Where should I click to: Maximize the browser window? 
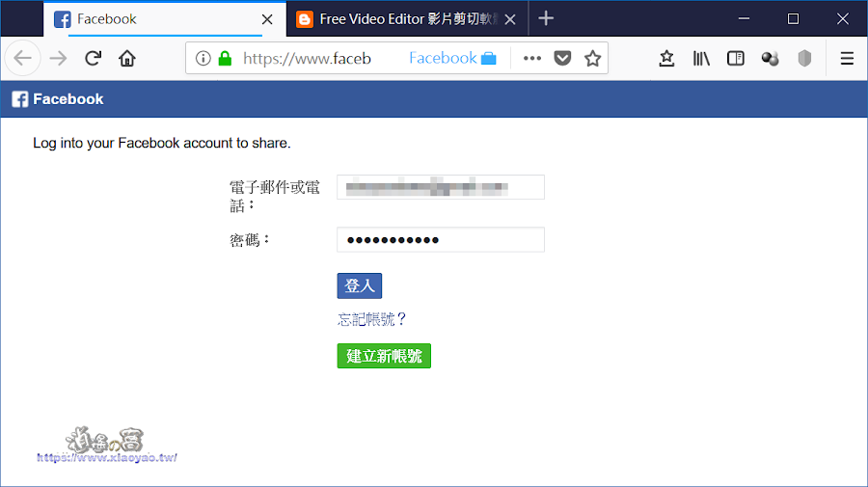tap(794, 19)
